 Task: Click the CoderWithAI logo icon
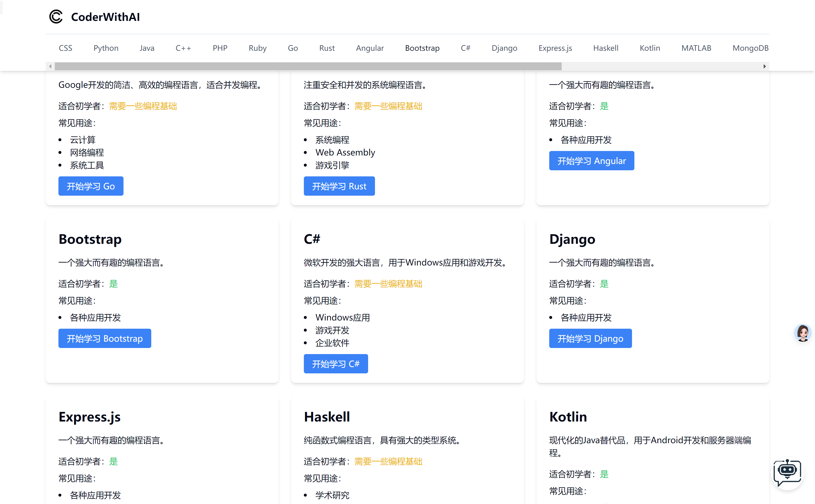coord(56,17)
